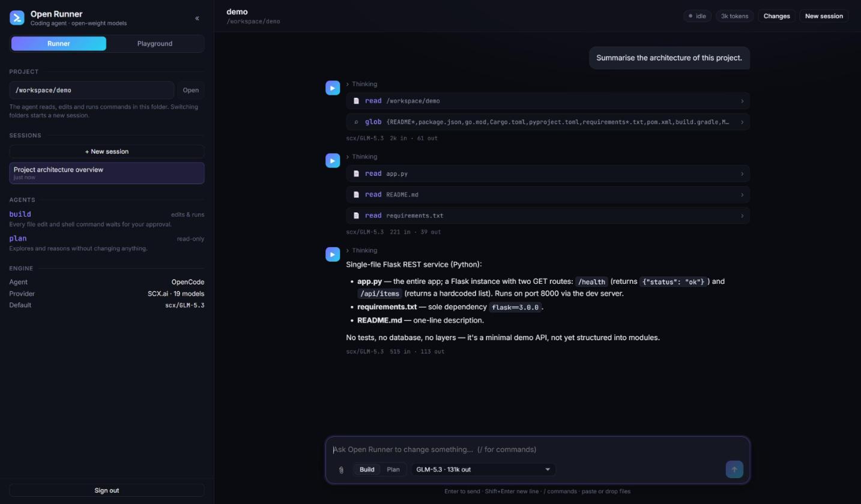Click the agent avatar beside the read /workspace/demo step
The image size is (861, 504).
(x=333, y=88)
